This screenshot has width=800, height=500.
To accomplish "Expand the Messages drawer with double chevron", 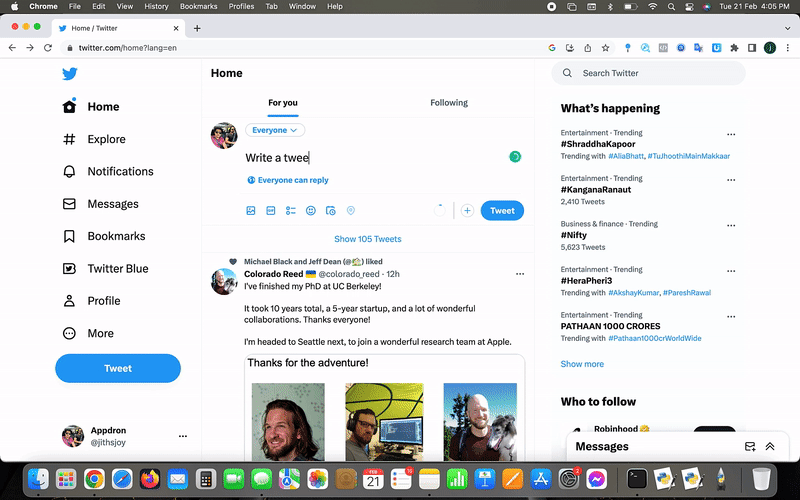I will point(770,447).
